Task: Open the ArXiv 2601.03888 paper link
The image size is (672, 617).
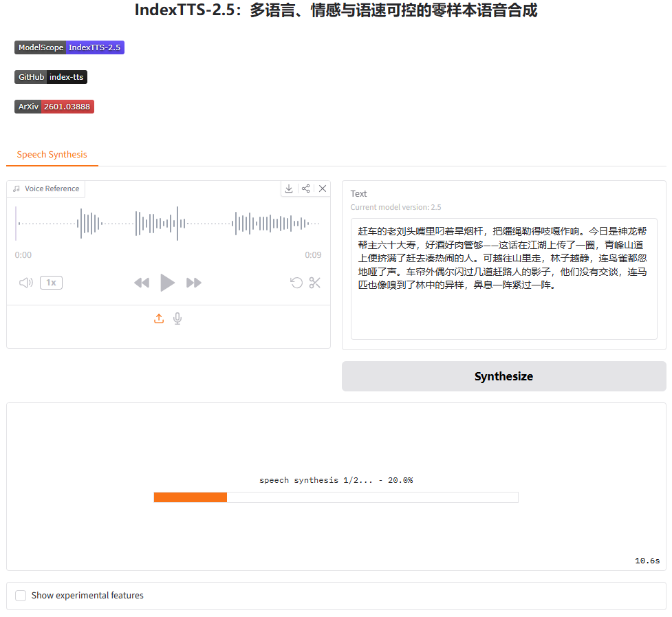Action: [54, 107]
